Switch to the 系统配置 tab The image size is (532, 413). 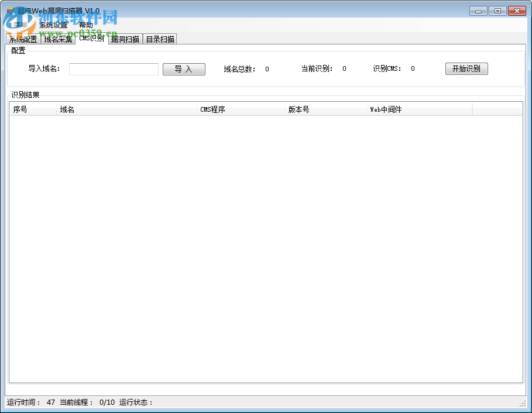pyautogui.click(x=22, y=39)
